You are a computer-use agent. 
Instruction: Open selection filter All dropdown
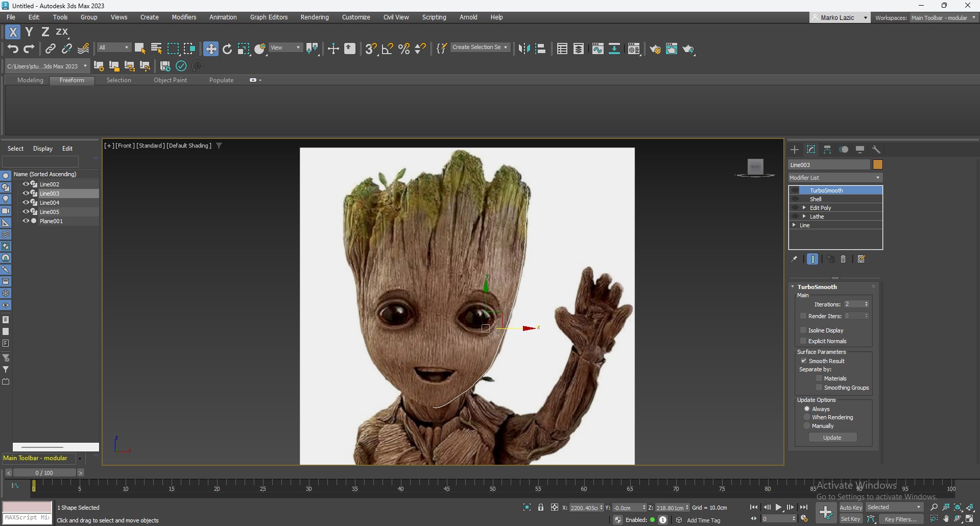(x=114, y=47)
